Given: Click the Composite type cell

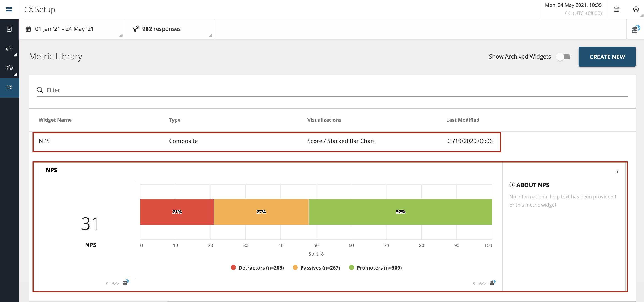Looking at the screenshot, I should point(183,141).
